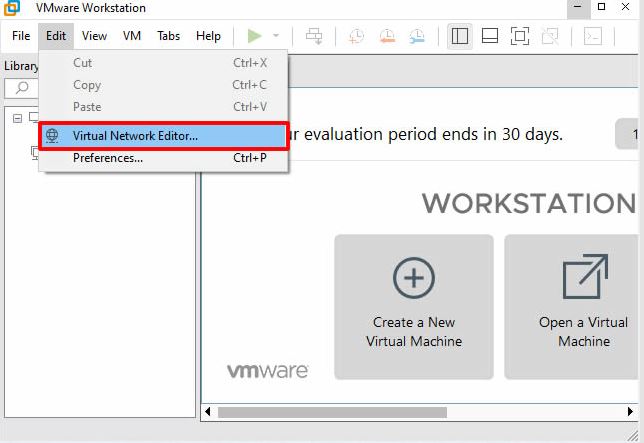The image size is (644, 443).
Task: Select the disabled Cut menu entry
Action: pyautogui.click(x=163, y=63)
